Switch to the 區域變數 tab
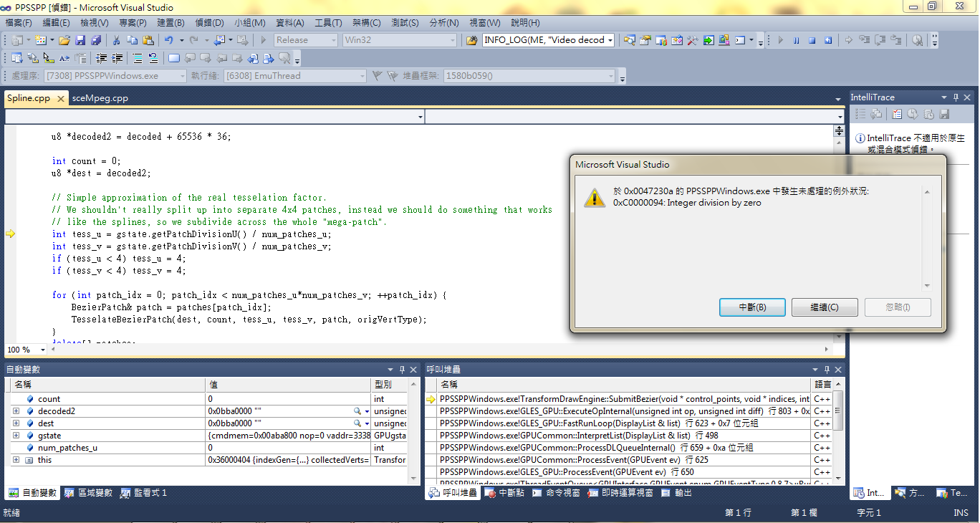This screenshot has height=523, width=980. click(x=88, y=493)
